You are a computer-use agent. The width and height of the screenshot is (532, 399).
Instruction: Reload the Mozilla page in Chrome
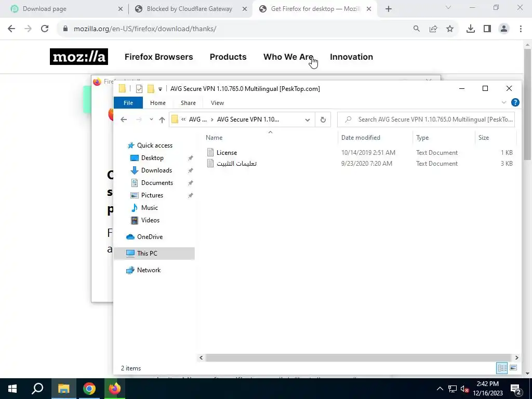click(x=45, y=29)
